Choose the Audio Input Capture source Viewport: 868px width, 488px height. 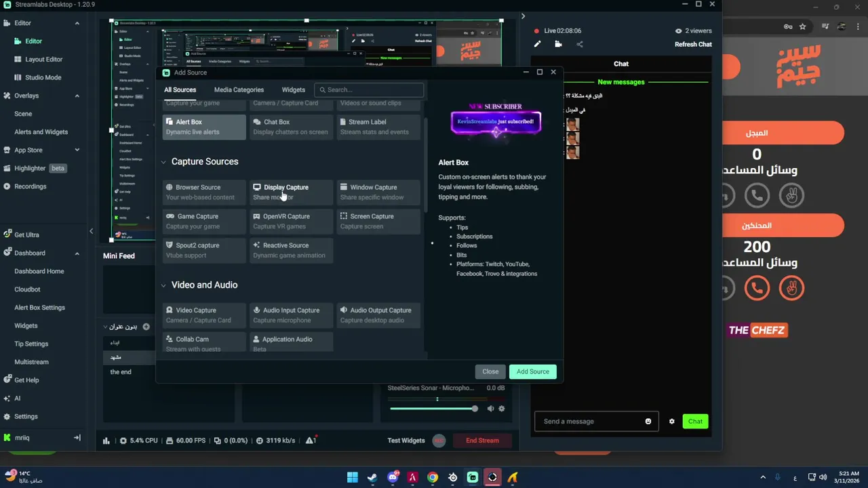(292, 315)
